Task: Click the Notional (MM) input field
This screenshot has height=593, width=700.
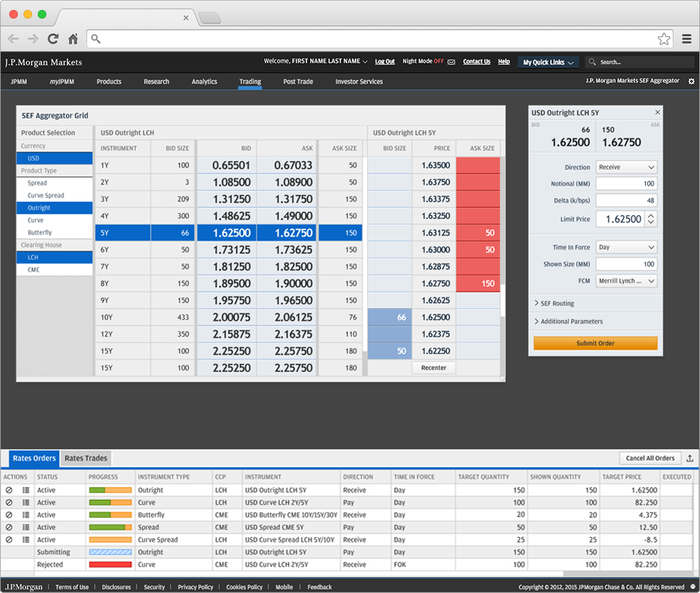Action: [626, 184]
